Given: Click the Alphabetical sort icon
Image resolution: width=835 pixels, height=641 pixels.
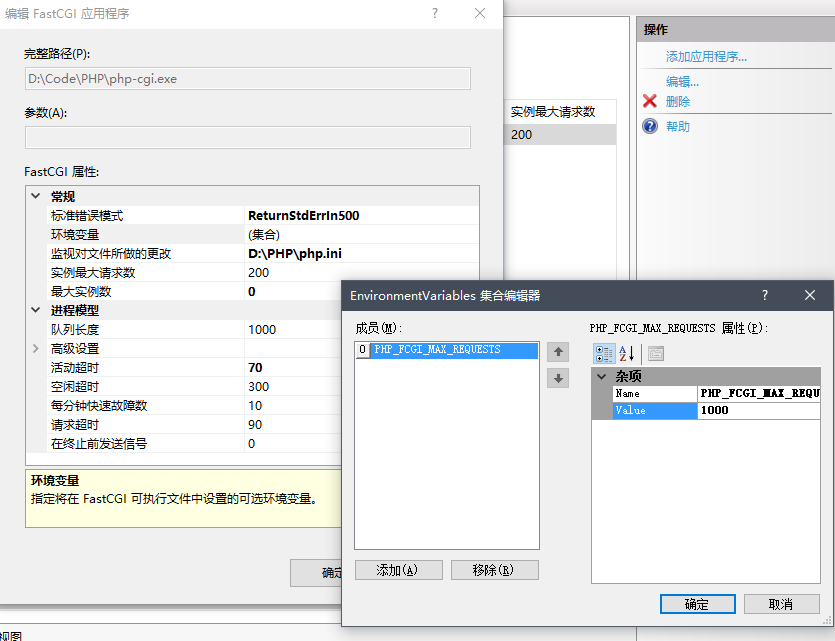Looking at the screenshot, I should click(x=628, y=353).
